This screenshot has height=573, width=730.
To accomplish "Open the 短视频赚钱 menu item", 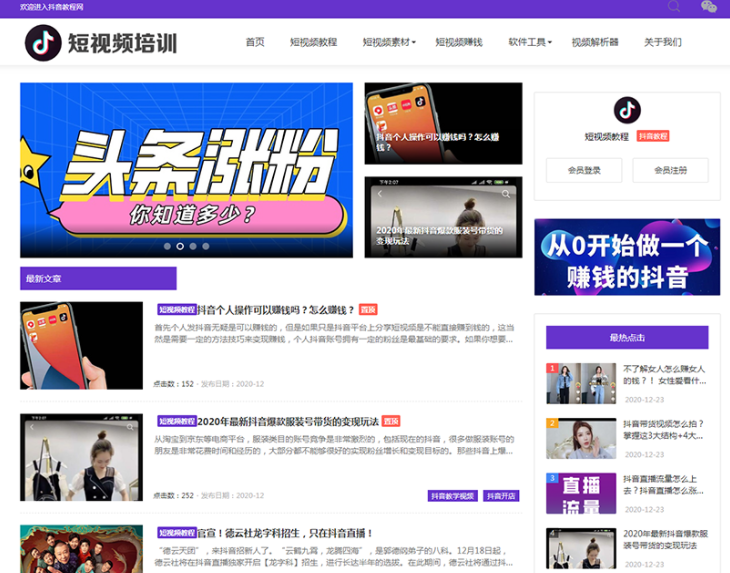I will pos(459,42).
